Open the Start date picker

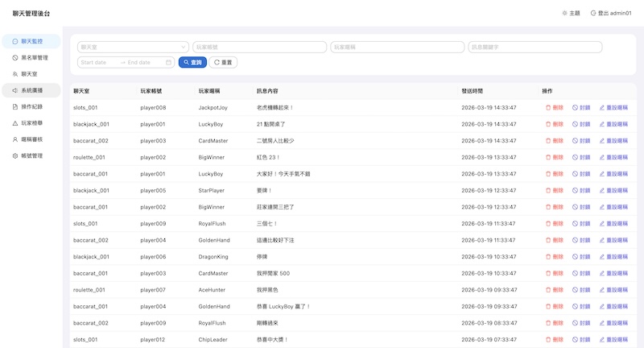(x=98, y=63)
